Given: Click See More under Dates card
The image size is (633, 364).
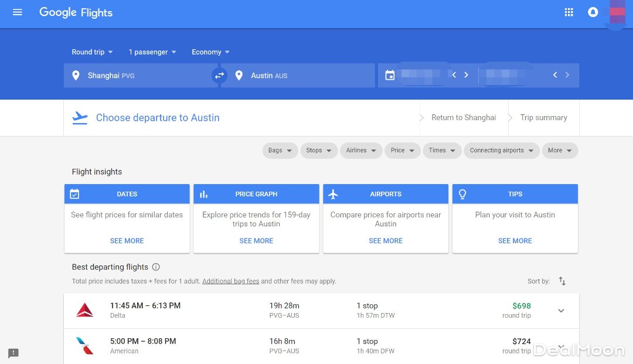Looking at the screenshot, I should tap(127, 241).
